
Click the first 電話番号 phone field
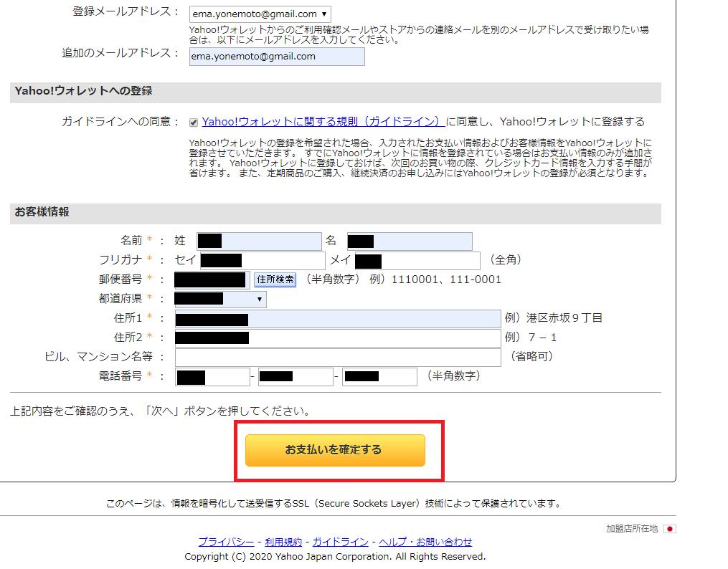(x=212, y=377)
